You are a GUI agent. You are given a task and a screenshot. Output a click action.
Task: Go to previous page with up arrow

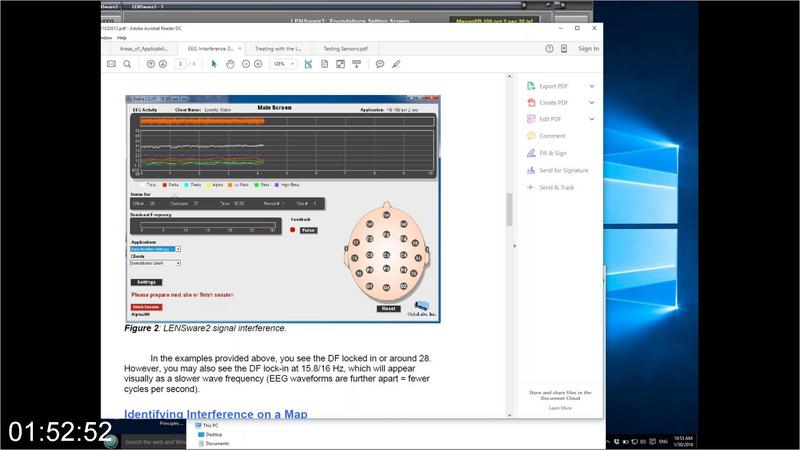[151, 64]
